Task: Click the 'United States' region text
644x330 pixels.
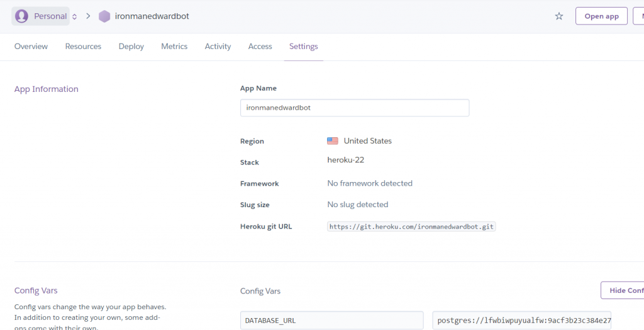Action: (367, 140)
